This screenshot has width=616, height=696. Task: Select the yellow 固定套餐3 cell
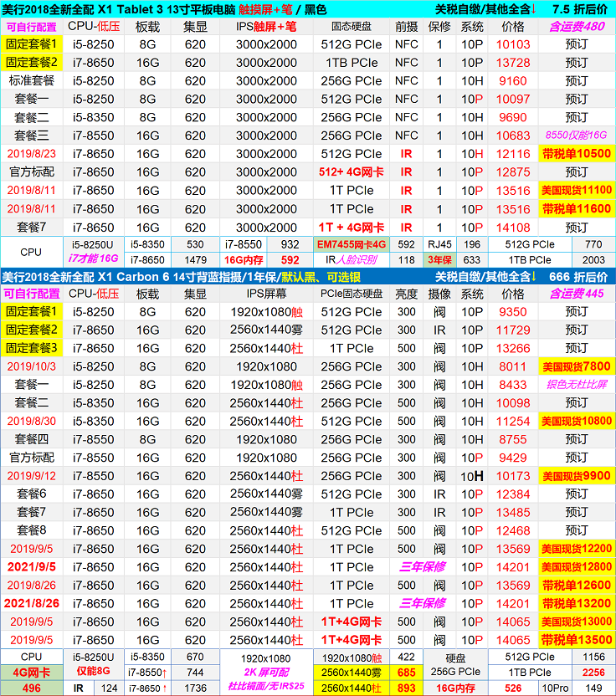[32, 348]
